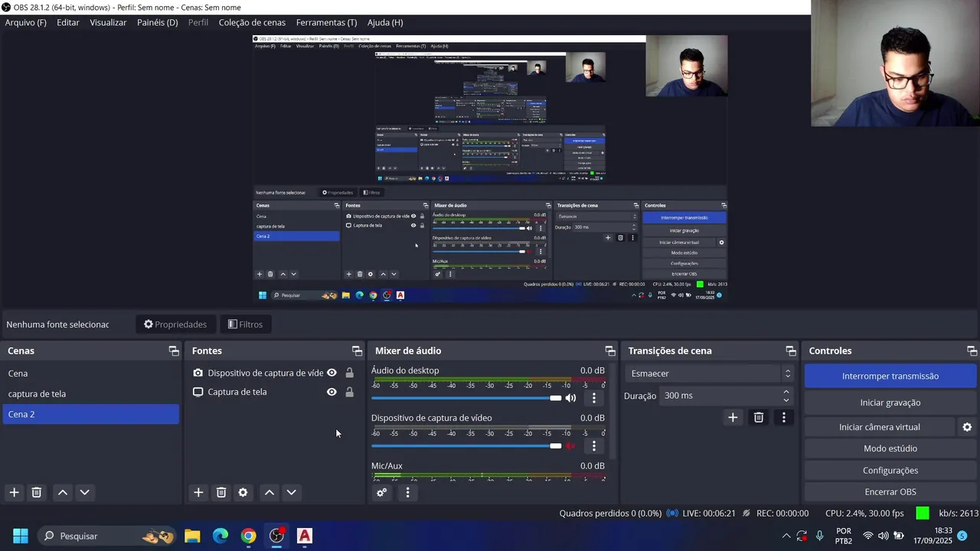Screen dimensions: 980x551
Task: Toggle visibility of Captura de tela source
Action: [x=332, y=392]
